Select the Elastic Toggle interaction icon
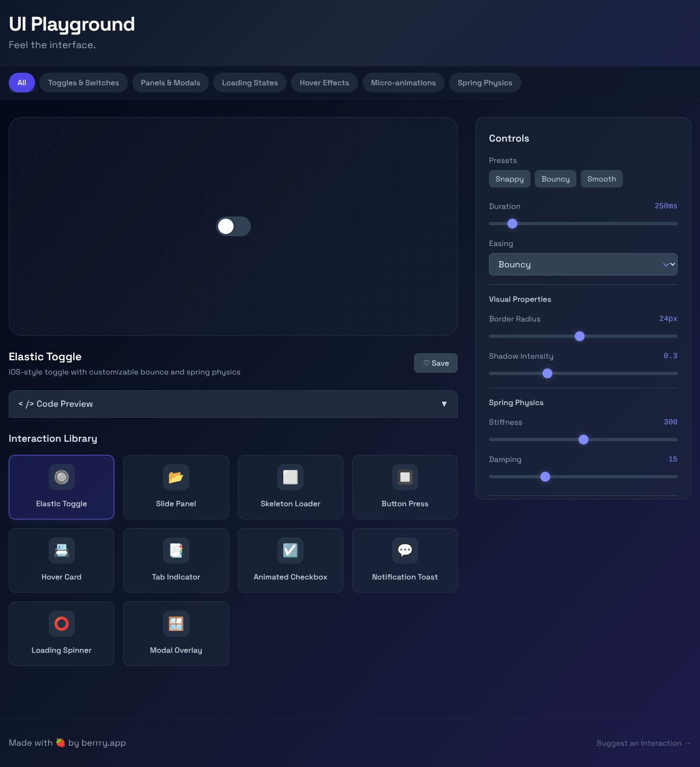700x767 pixels. tap(61, 477)
